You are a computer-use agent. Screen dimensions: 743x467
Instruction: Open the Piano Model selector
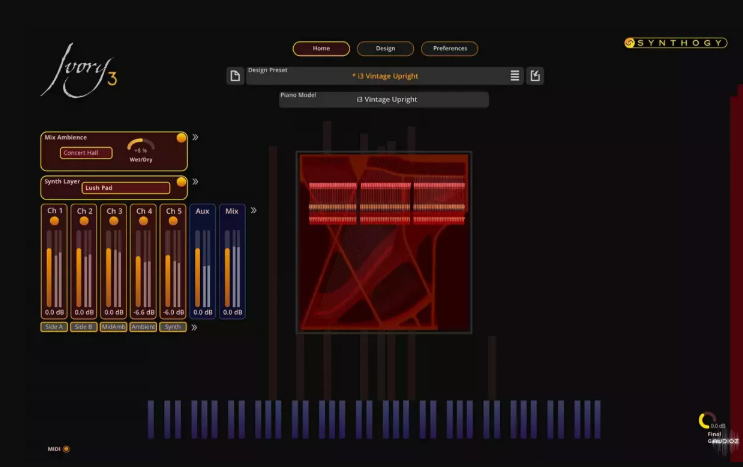point(385,100)
